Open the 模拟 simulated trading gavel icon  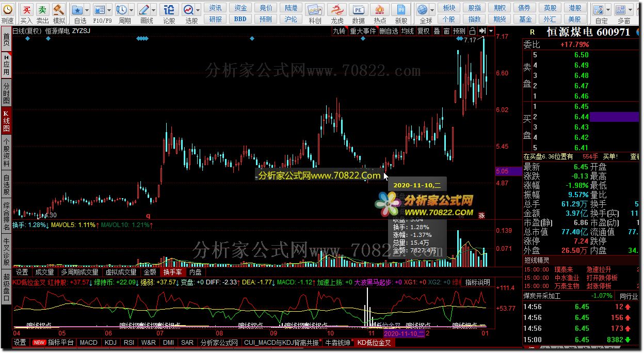click(x=59, y=10)
